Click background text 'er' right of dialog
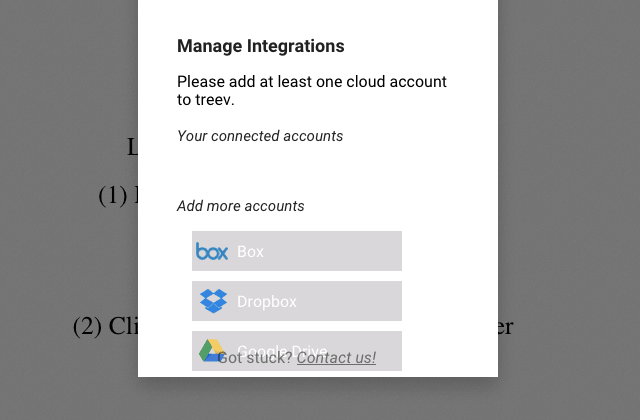Image resolution: width=640 pixels, height=420 pixels. tap(505, 326)
